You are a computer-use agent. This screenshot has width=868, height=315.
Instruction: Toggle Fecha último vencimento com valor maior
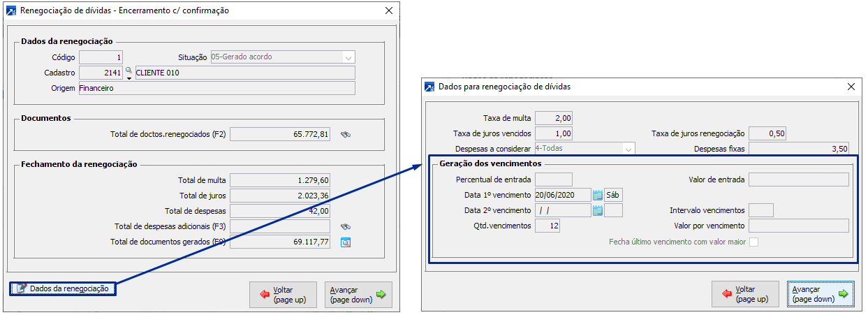pos(753,242)
